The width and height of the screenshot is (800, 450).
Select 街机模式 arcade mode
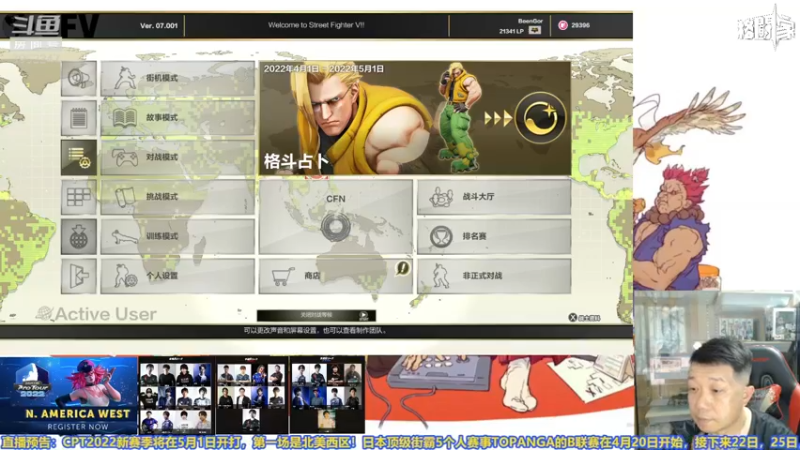pos(178,79)
